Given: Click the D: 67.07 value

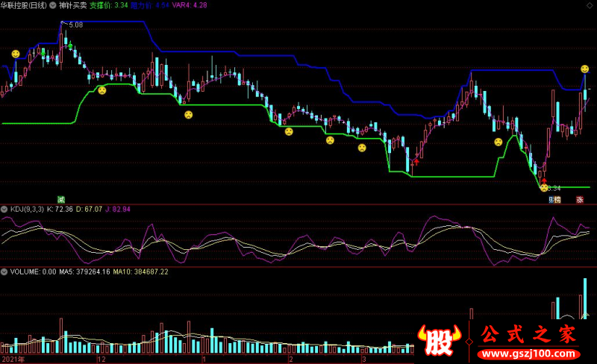Looking at the screenshot, I should coord(89,209).
